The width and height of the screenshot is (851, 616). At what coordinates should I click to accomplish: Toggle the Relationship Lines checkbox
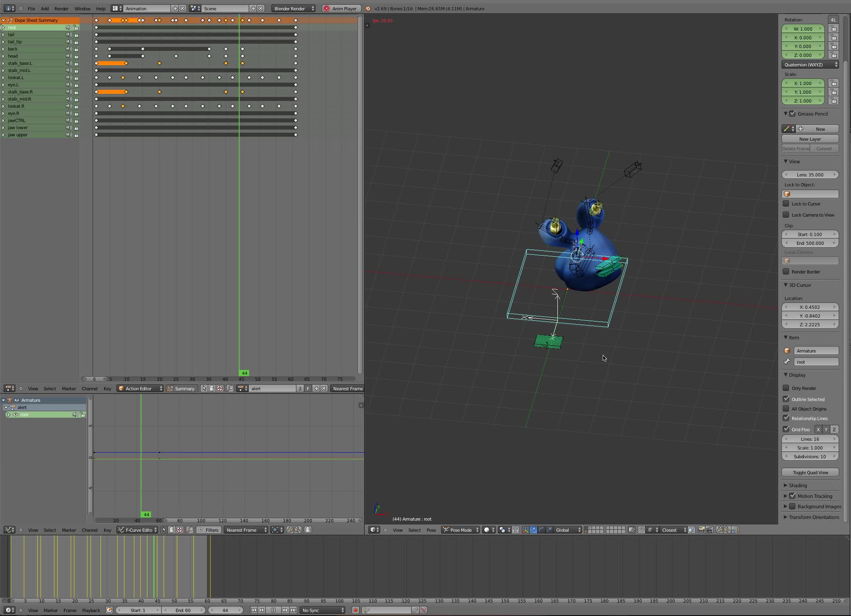tap(786, 418)
